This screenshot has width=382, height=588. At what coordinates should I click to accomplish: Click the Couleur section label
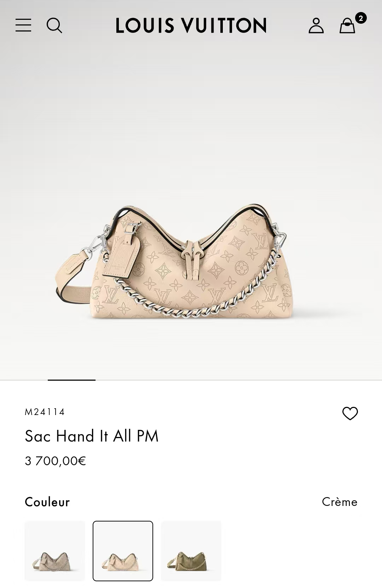(47, 502)
